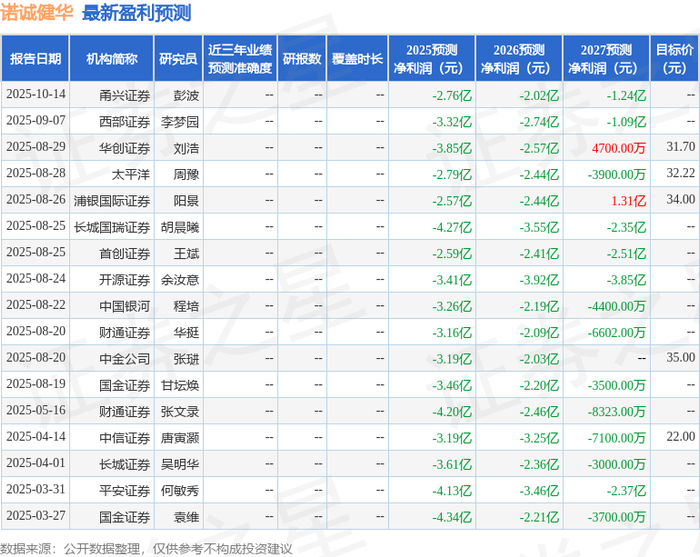Click the -6602.00万 forecast value
This screenshot has height=557, width=700.
617,332
